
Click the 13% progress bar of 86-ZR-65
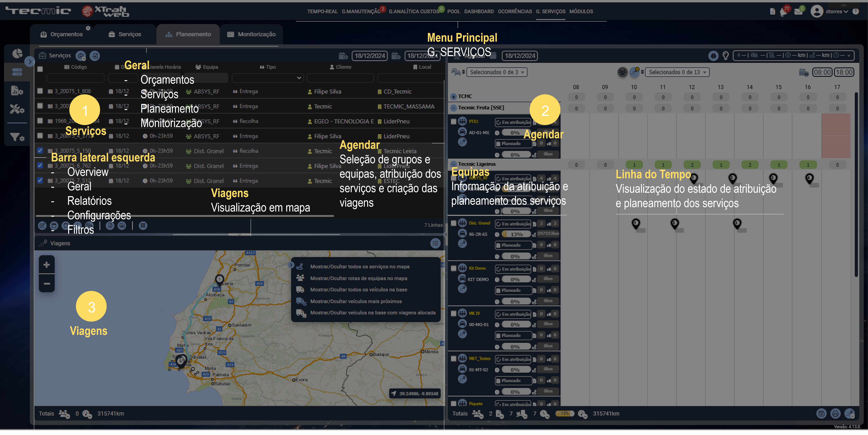(x=516, y=234)
